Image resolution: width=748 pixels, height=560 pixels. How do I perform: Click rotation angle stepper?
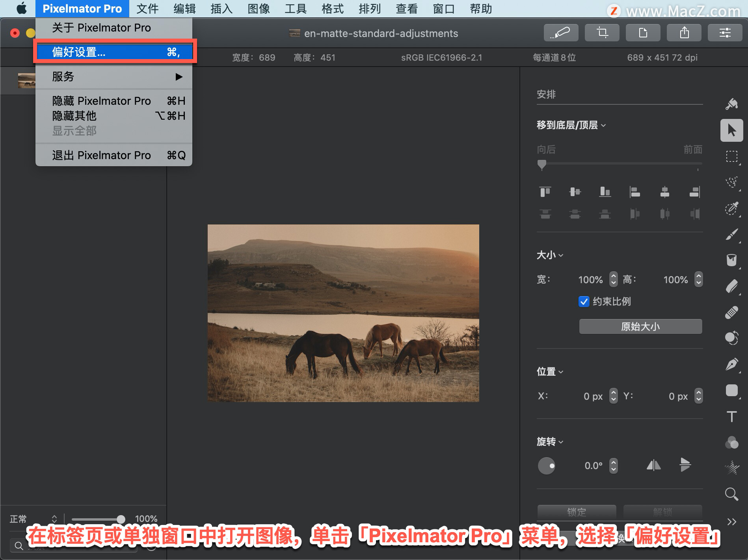click(x=613, y=465)
